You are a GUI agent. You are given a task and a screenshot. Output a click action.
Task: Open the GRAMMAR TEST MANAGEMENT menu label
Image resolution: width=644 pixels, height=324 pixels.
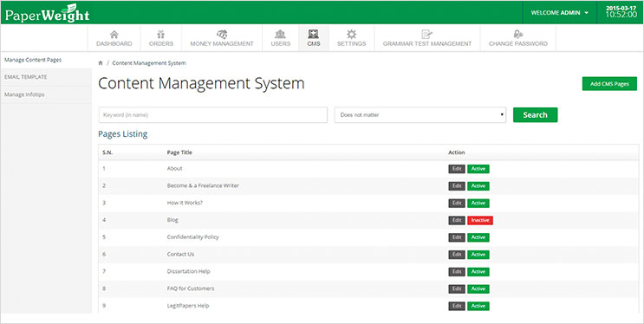427,43
